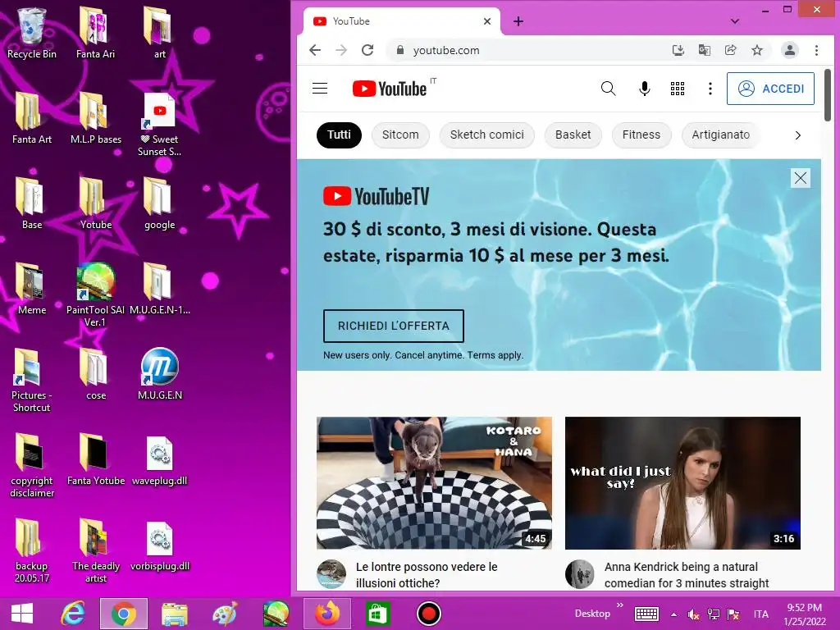Select the waveplug.dll file on desktop

pyautogui.click(x=160, y=461)
